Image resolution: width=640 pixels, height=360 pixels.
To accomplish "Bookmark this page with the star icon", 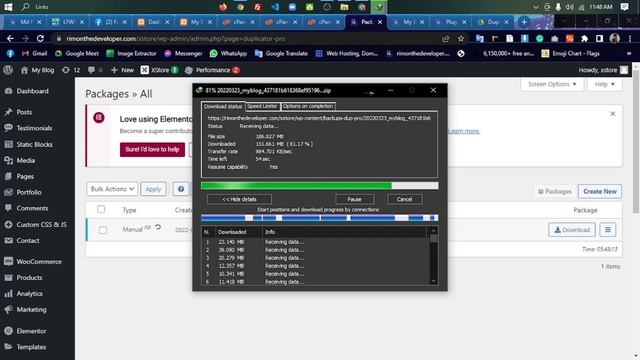I will pyautogui.click(x=461, y=39).
